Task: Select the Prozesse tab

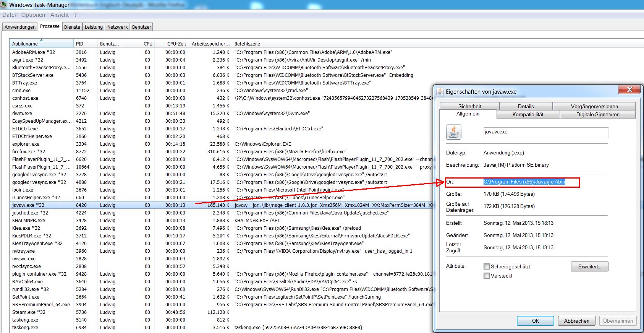Action: (50, 26)
